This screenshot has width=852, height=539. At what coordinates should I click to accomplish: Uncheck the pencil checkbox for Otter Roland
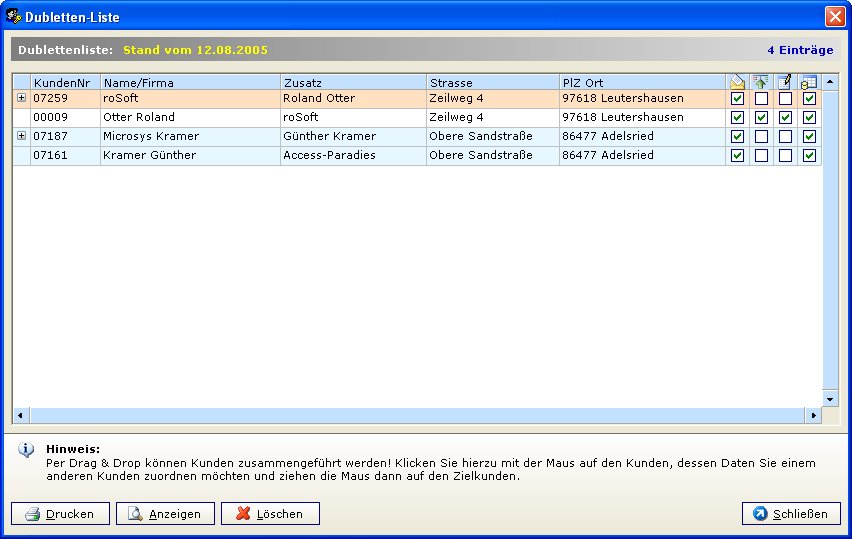pos(785,118)
